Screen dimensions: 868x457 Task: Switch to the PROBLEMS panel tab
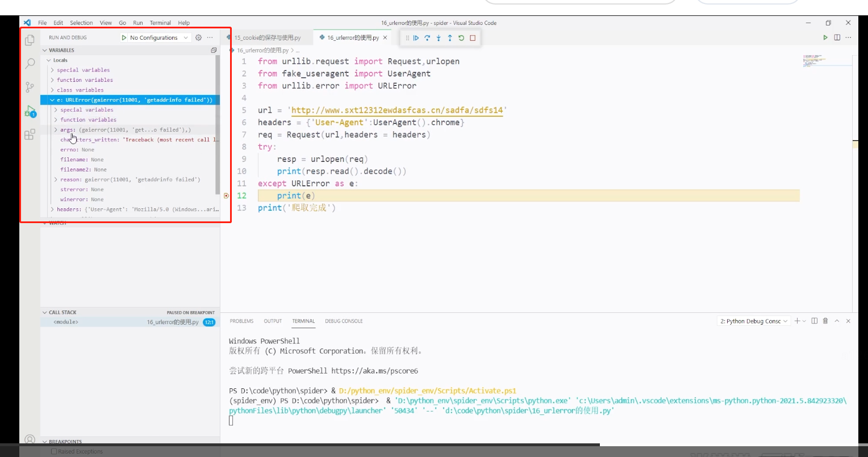click(x=241, y=321)
